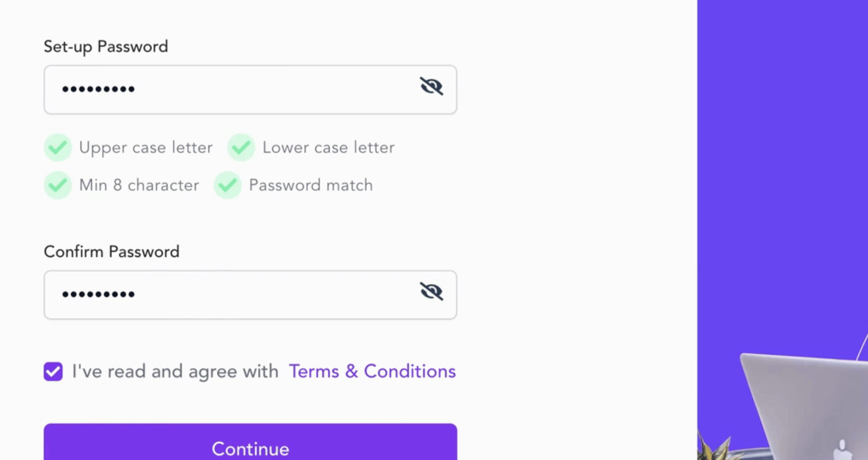Reveal the Set-up Password using eye icon
Image resolution: width=868 pixels, height=460 pixels.
[x=431, y=86]
